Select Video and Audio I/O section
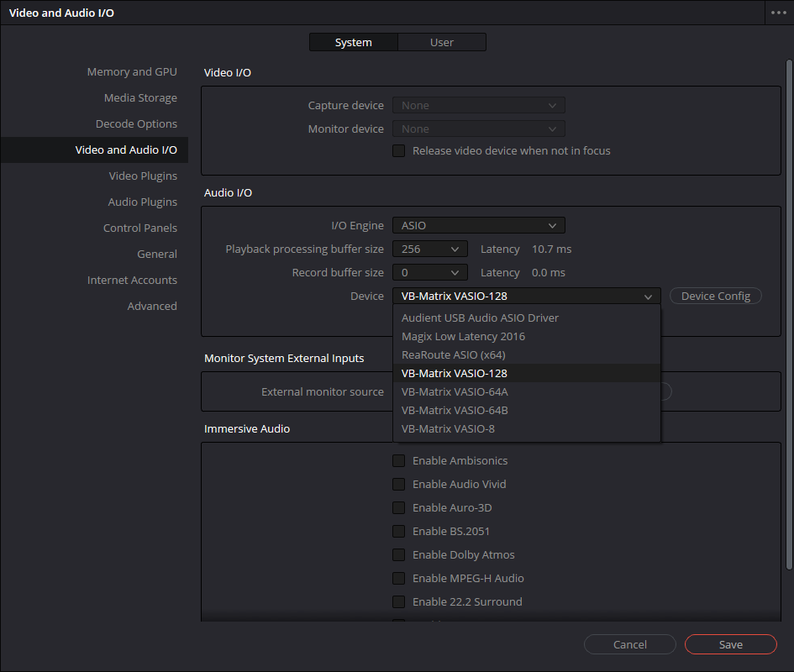This screenshot has height=672, width=794. point(94,150)
